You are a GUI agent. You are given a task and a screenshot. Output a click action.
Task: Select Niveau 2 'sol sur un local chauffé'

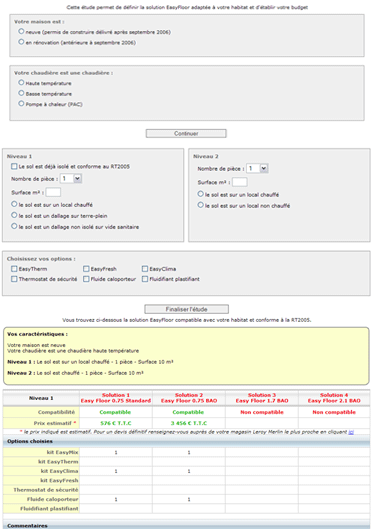pos(201,194)
